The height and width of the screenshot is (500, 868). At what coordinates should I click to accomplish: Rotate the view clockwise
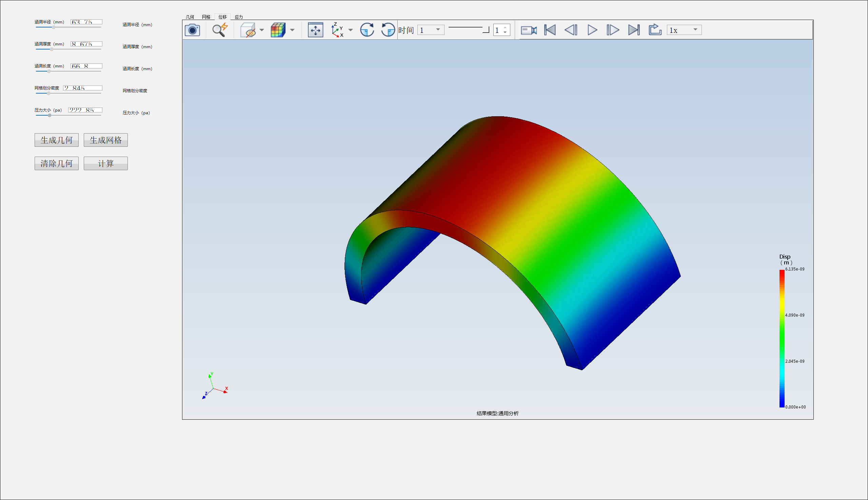click(367, 30)
